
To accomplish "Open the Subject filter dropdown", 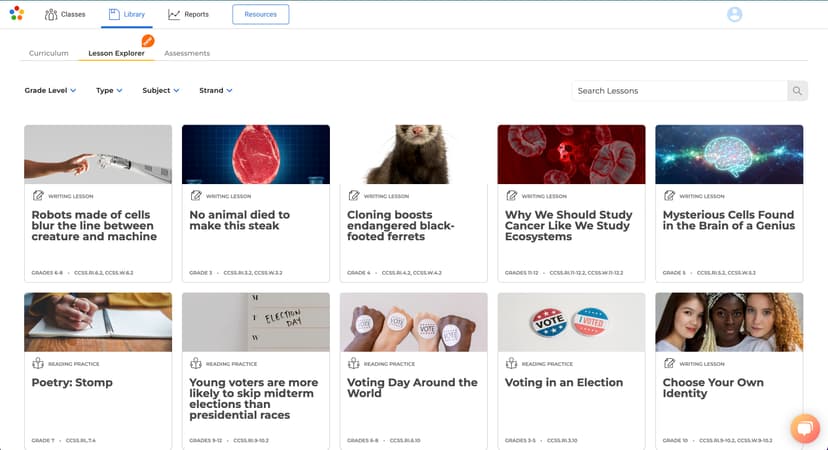I will click(161, 90).
